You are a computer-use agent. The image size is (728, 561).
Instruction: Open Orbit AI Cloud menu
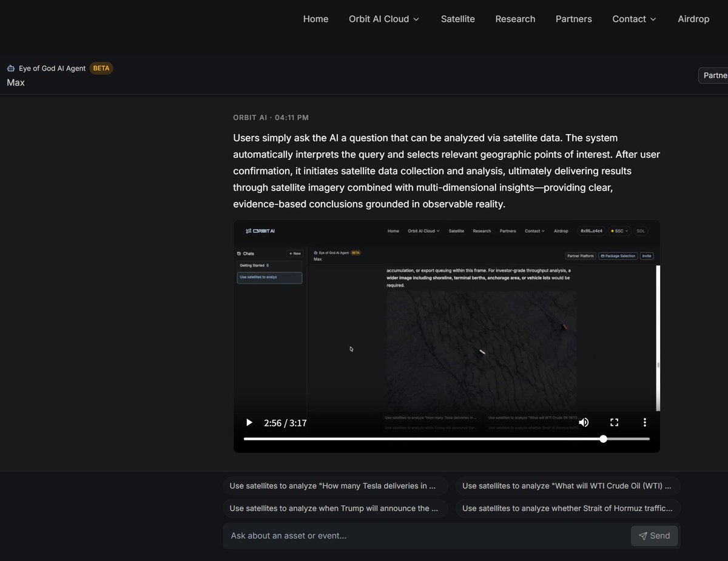(384, 19)
